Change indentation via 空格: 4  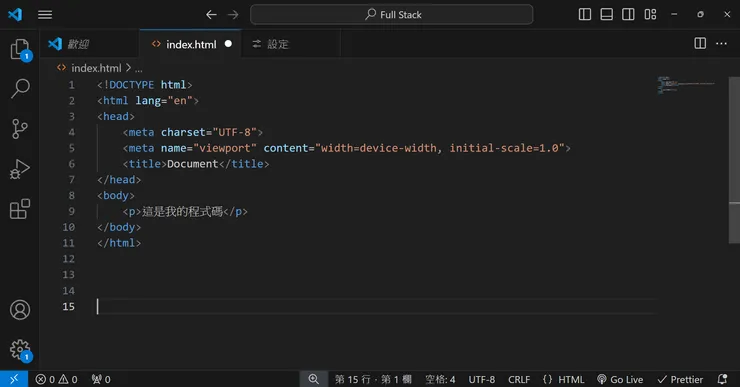point(440,379)
